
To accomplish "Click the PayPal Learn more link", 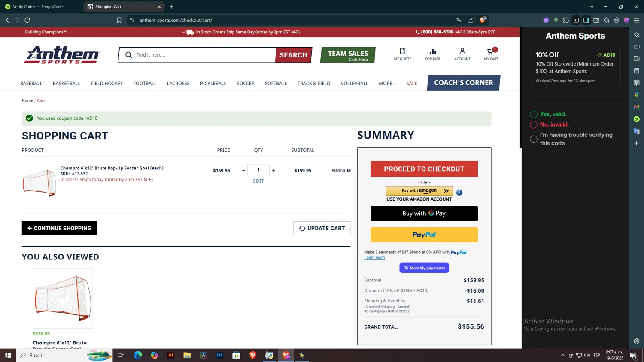I will (x=374, y=258).
